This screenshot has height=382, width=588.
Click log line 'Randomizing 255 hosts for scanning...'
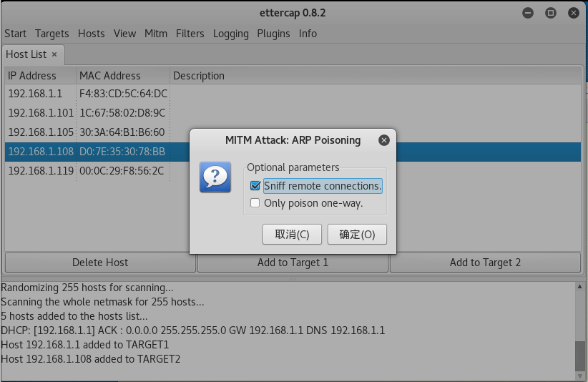point(87,288)
